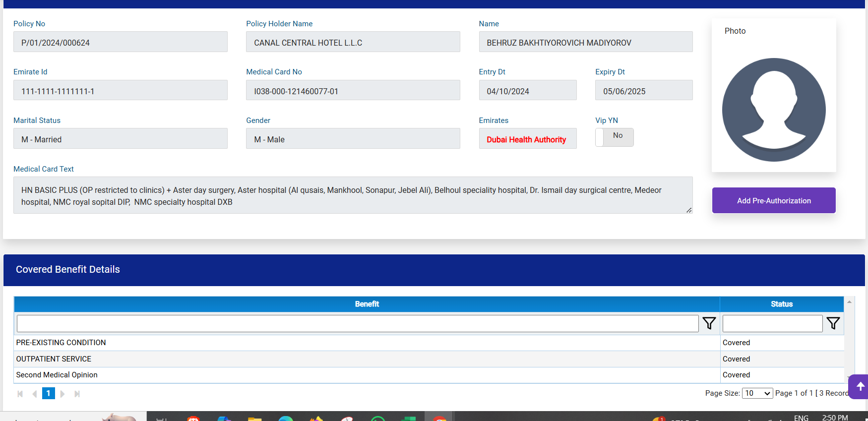Open the Status column filter menu
The image size is (868, 421).
point(833,323)
